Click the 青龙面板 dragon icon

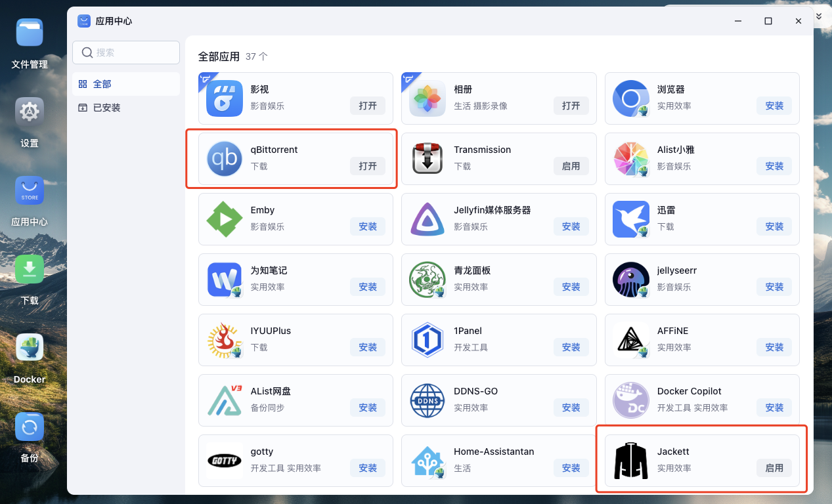tap(428, 280)
